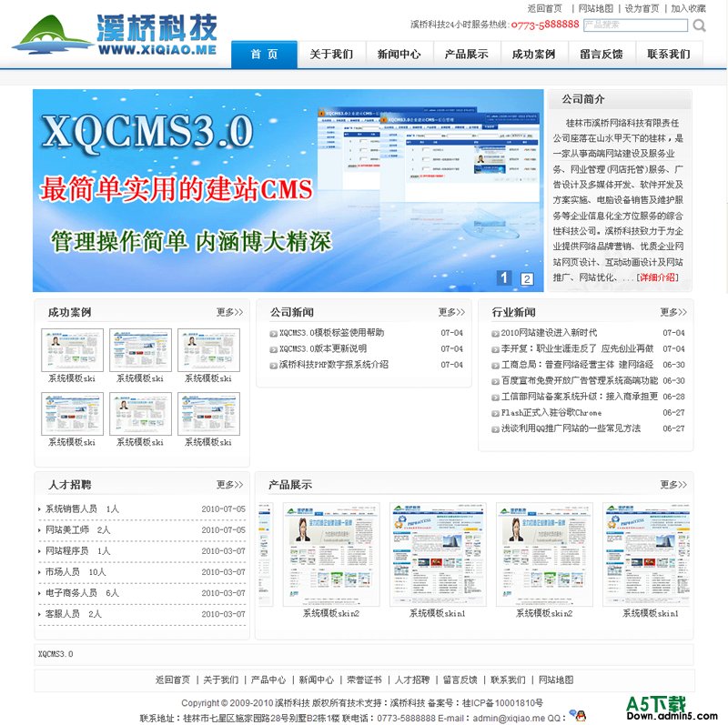Open news 工信部网站备案系统升级
The height and width of the screenshot is (725, 728).
click(x=580, y=397)
